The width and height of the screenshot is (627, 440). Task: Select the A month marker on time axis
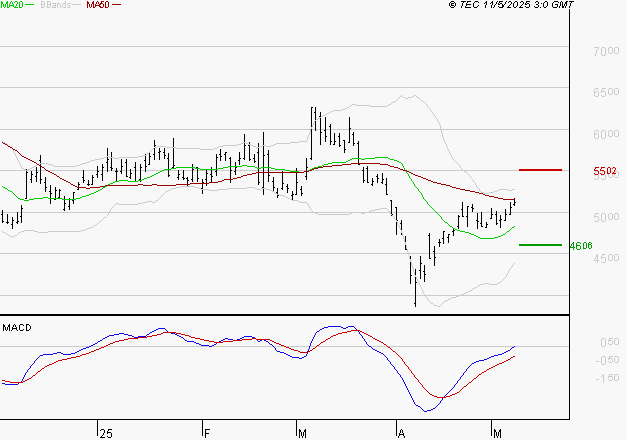pyautogui.click(x=401, y=432)
